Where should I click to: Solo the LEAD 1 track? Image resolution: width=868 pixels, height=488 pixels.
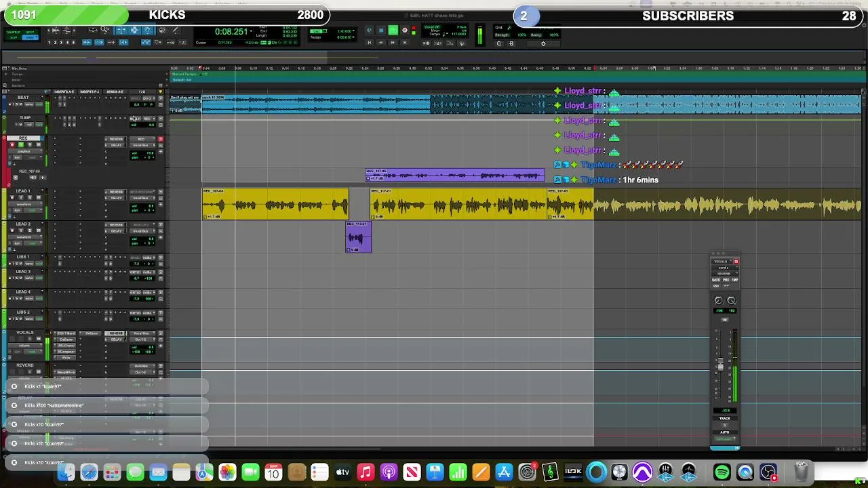(30, 197)
